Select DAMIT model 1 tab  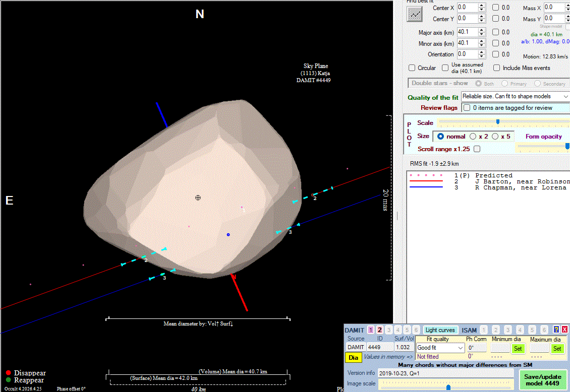(x=370, y=330)
